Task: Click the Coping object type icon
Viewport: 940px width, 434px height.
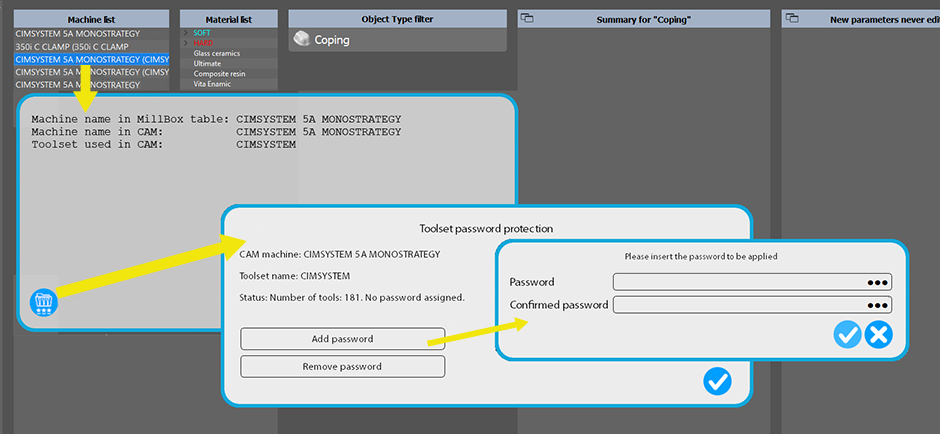Action: click(x=301, y=40)
